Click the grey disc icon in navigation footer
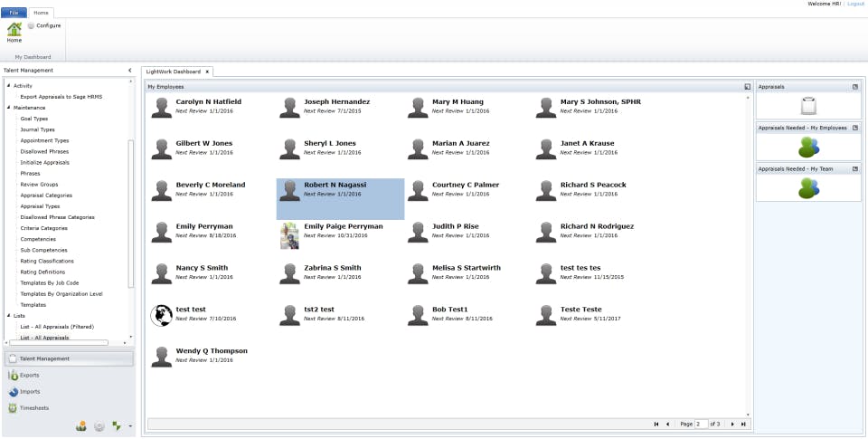 click(99, 426)
